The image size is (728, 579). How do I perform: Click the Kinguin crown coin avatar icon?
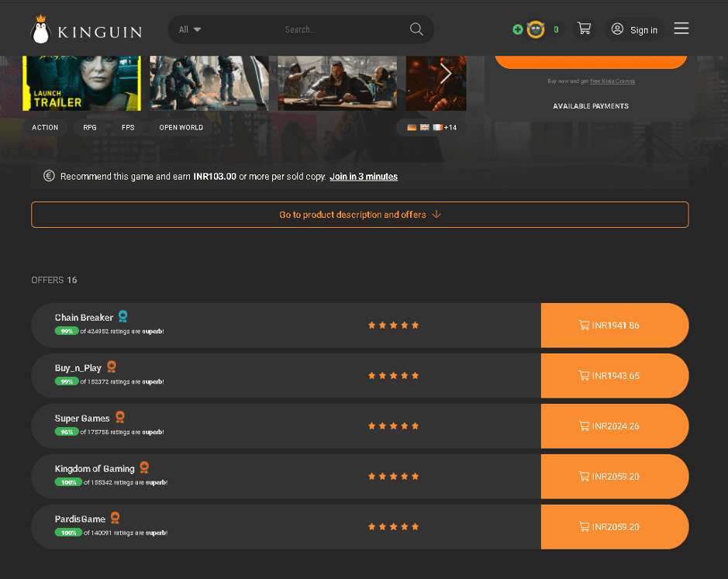point(536,29)
